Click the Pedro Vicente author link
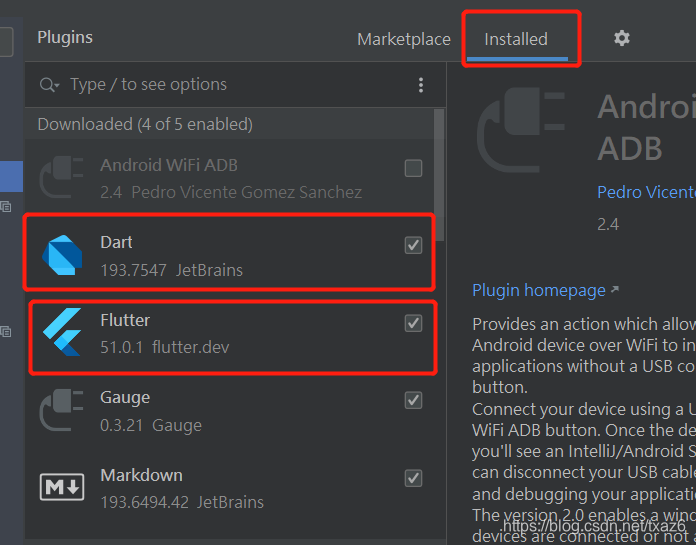 (646, 192)
